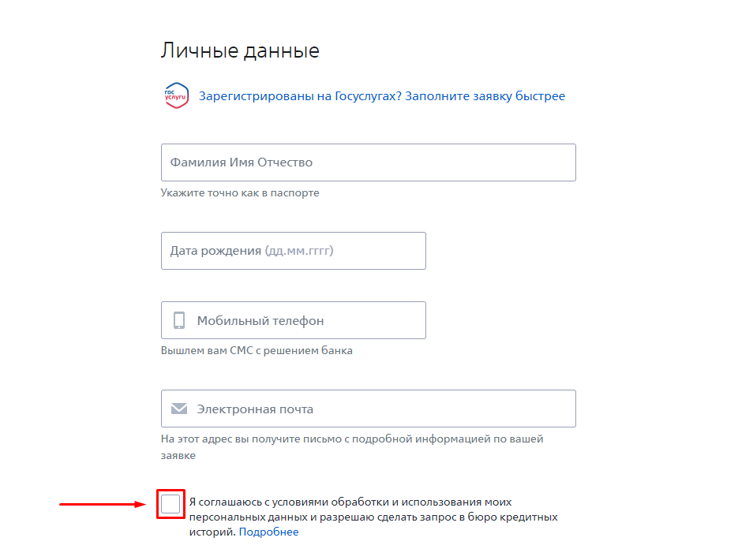Open the Госуслуги quick-fill application link
Viewport: 738px width, 560px height.
click(x=382, y=96)
